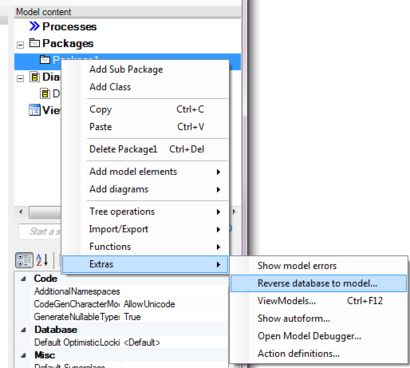Select the Default OptimisticLocking property name
The height and width of the screenshot is (368, 410).
pos(77,342)
